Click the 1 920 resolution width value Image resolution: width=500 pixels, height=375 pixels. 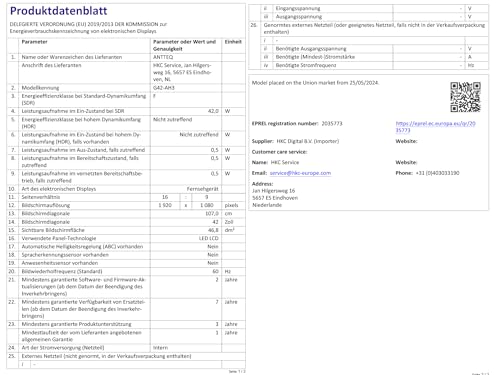165,205
